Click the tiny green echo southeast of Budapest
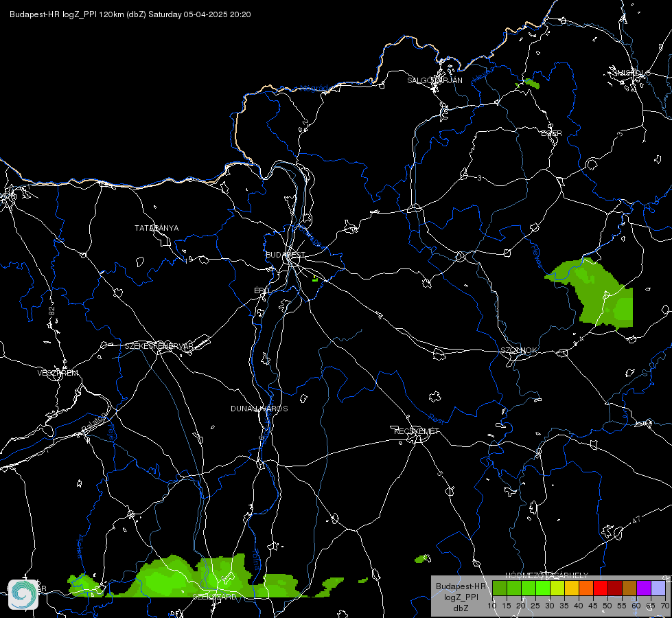The image size is (672, 618). tap(316, 279)
